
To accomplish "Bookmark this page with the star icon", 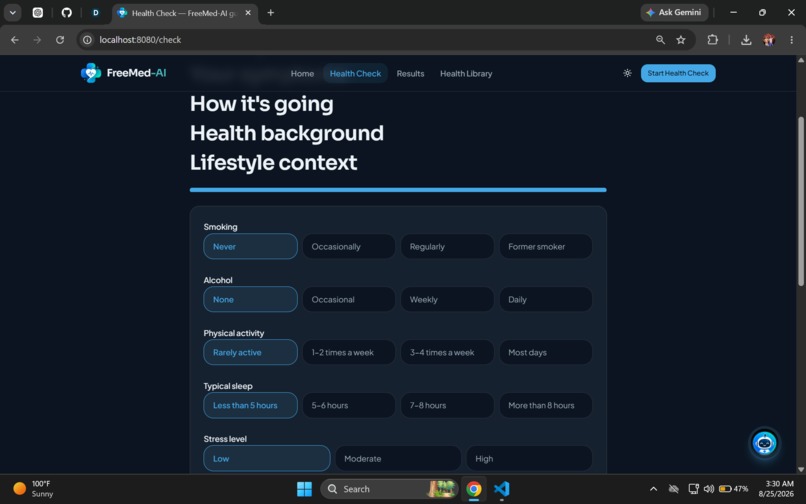I will 681,40.
